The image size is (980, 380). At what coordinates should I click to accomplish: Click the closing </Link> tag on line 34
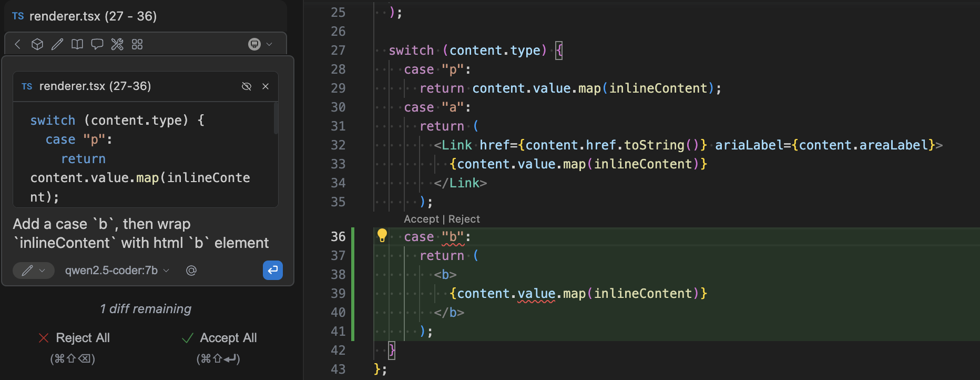pos(461,183)
